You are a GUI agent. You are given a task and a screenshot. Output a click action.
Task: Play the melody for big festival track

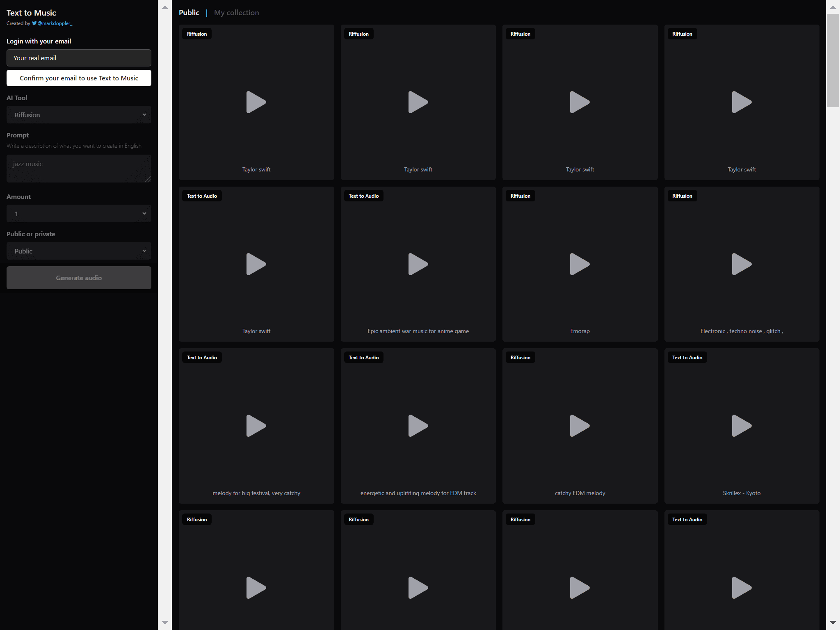coord(256,426)
